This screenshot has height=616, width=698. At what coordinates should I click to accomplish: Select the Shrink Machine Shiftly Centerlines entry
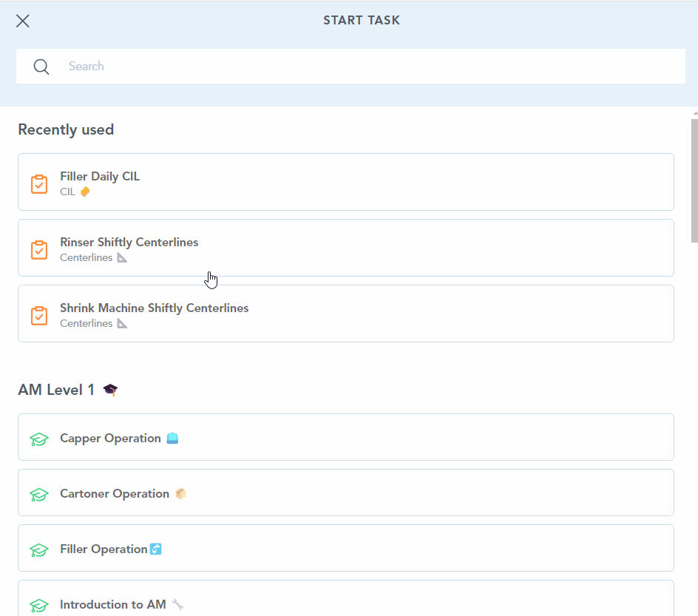pos(345,314)
